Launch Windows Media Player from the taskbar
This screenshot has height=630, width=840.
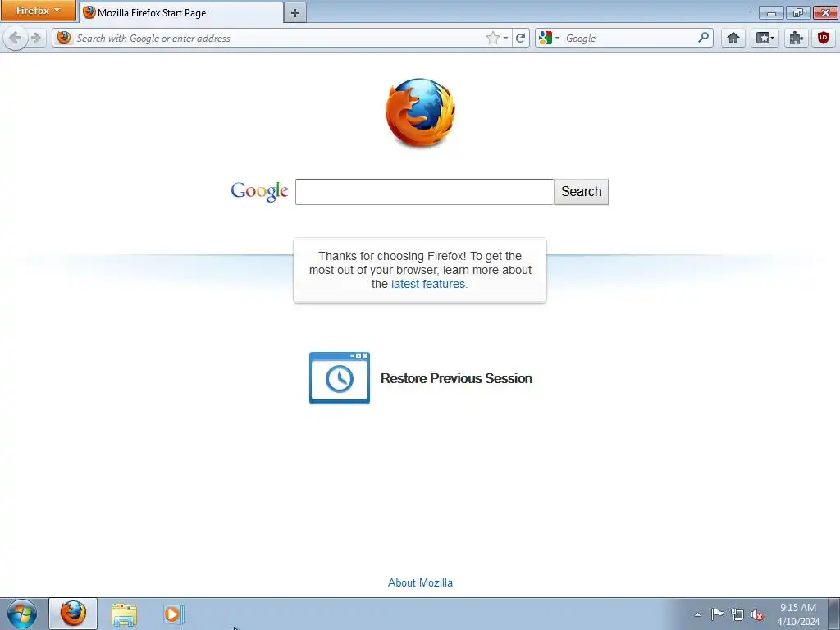[173, 614]
